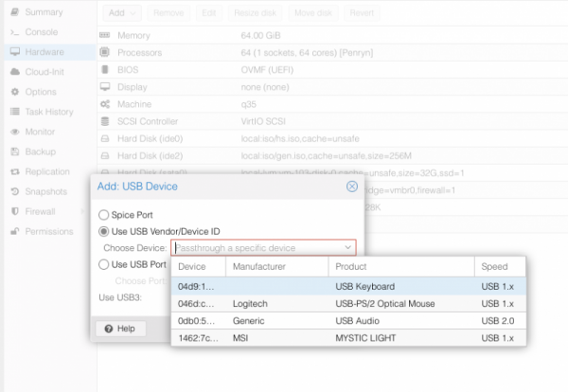
Task: Open the Permissions section
Action: tap(49, 231)
